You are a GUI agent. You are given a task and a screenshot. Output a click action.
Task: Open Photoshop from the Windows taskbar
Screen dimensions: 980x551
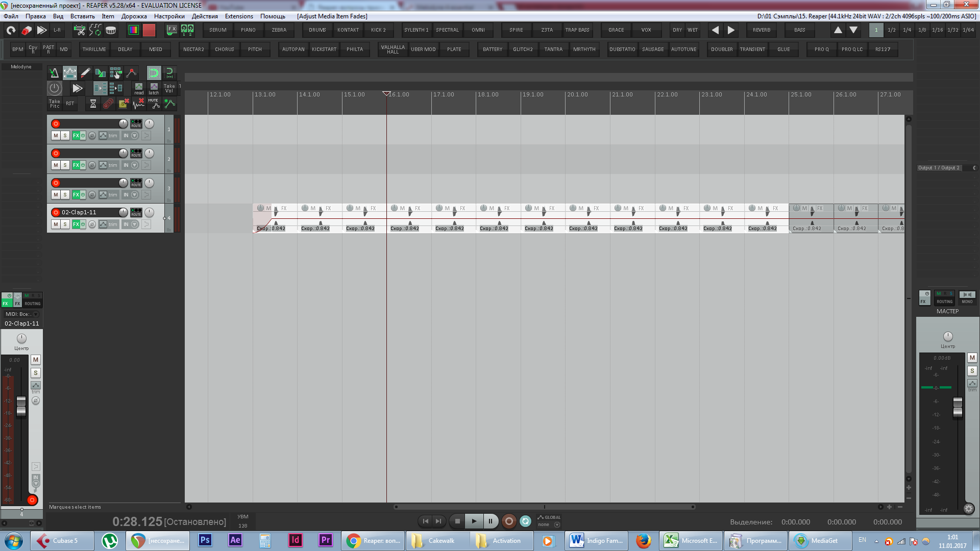pyautogui.click(x=205, y=540)
